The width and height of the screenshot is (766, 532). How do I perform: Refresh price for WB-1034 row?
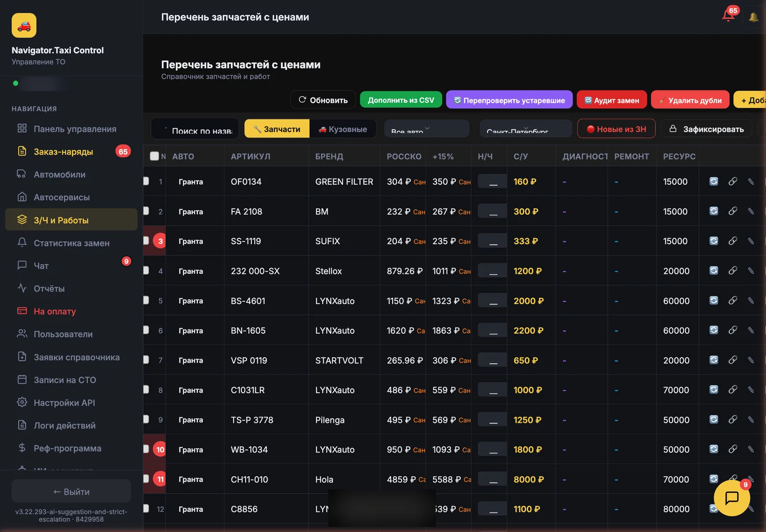(x=713, y=449)
